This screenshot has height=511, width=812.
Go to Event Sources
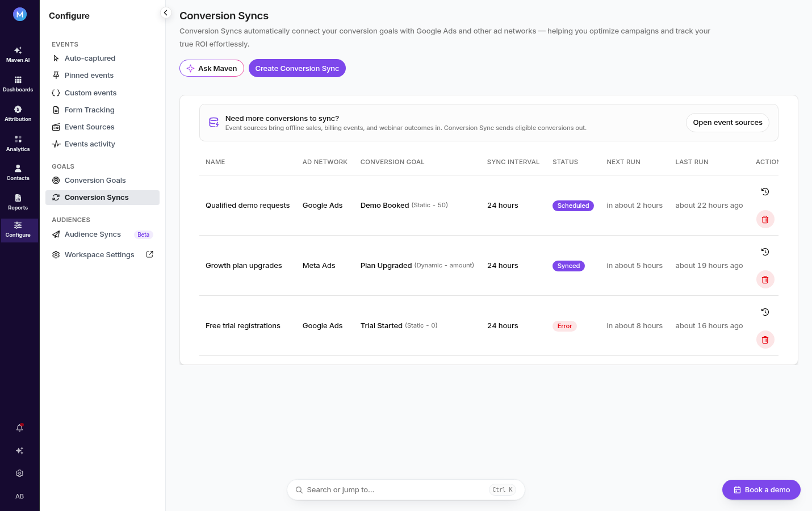[x=102, y=127]
